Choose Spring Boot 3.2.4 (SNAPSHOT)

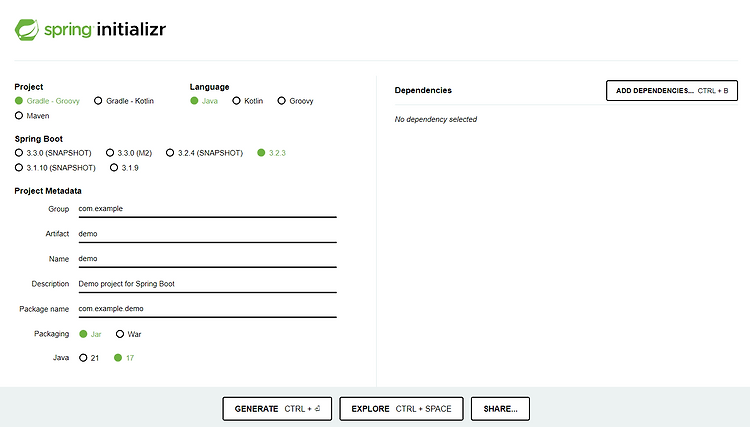click(x=205, y=153)
